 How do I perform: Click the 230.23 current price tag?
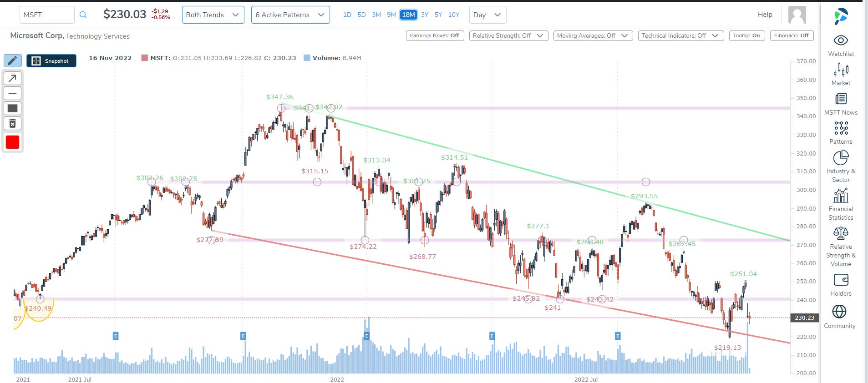point(804,317)
